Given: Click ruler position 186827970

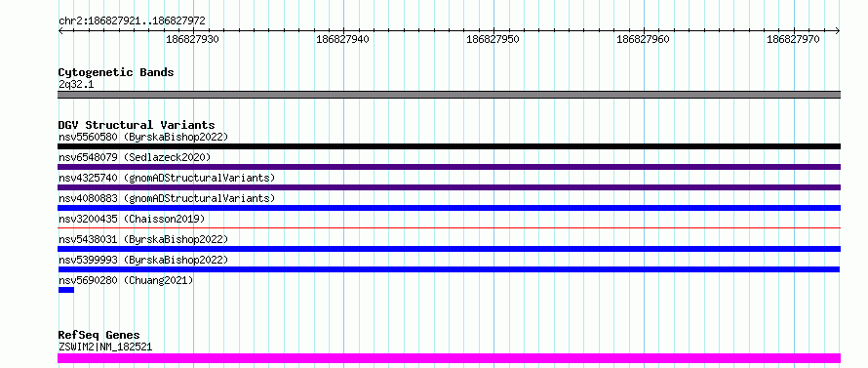Looking at the screenshot, I should tap(793, 39).
